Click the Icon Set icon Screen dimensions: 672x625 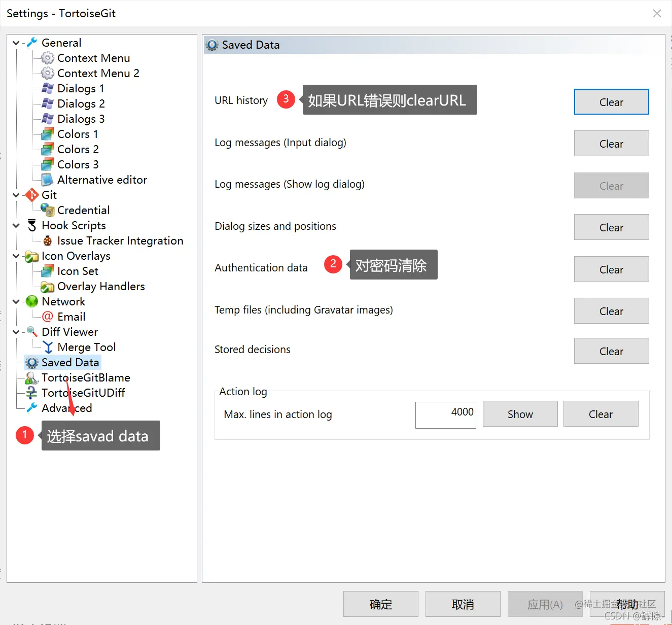[48, 271]
